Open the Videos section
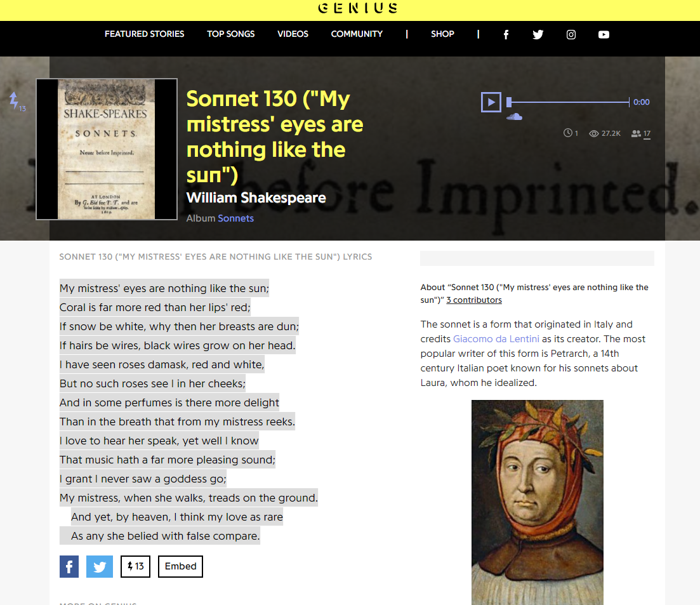This screenshot has height=605, width=700. (293, 34)
